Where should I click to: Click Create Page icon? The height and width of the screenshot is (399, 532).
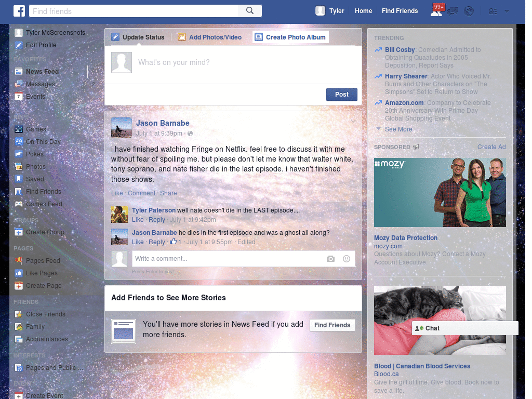19,286
